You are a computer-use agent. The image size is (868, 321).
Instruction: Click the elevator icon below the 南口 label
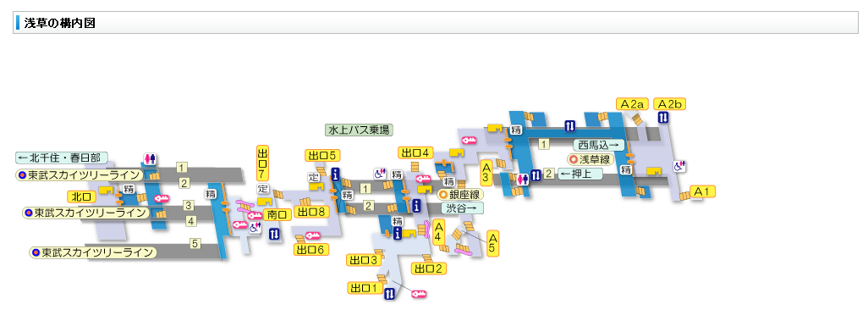click(x=275, y=234)
